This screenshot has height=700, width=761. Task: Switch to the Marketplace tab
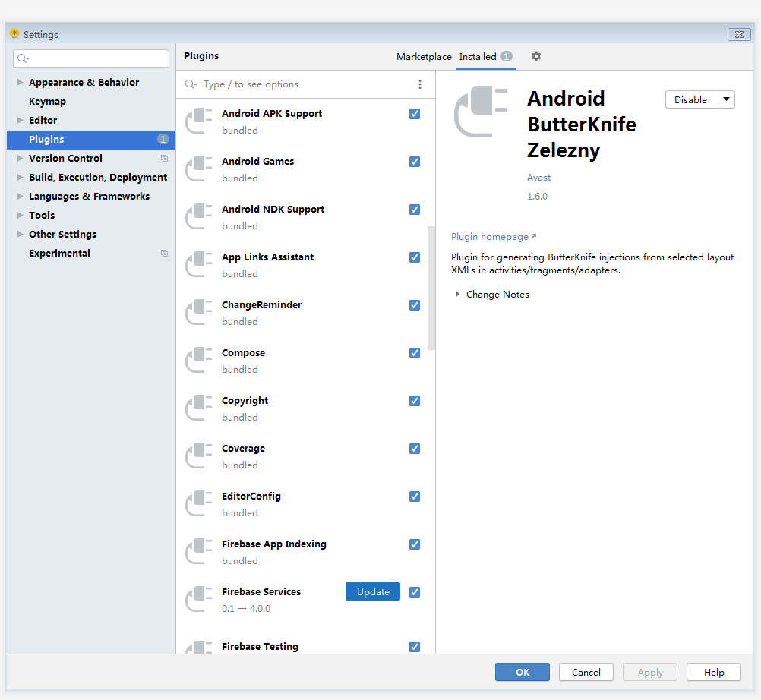tap(424, 57)
